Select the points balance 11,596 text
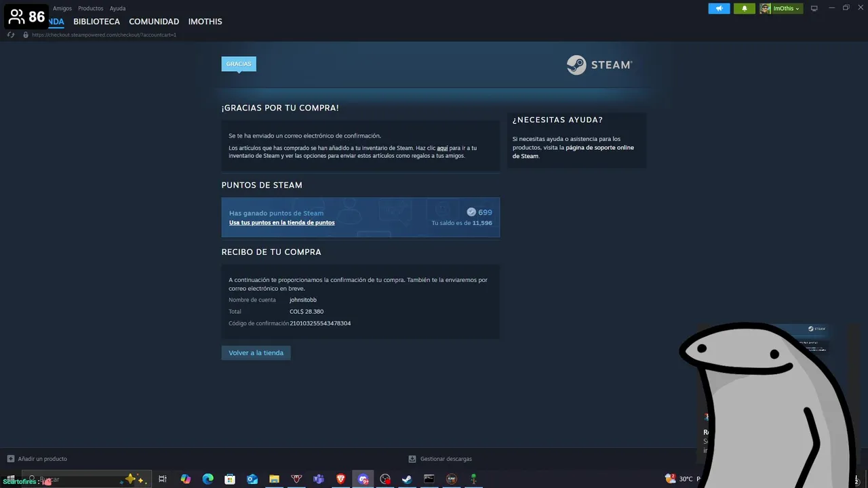Viewport: 868px width, 488px height. pyautogui.click(x=482, y=223)
